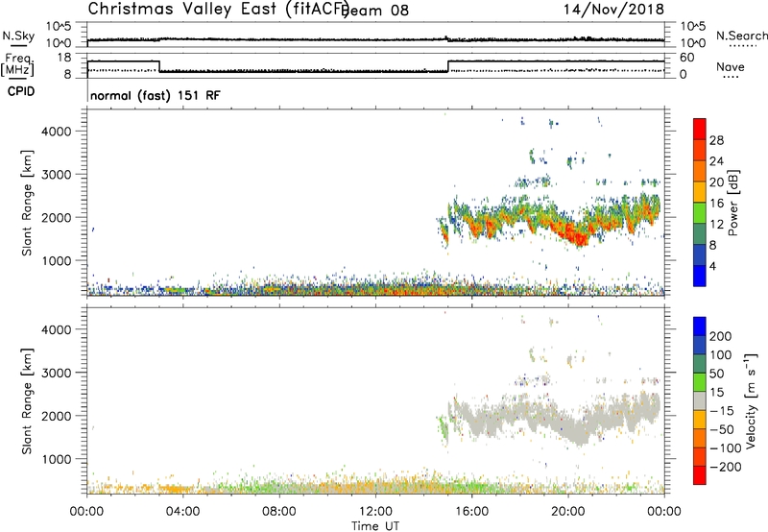This screenshot has width=768, height=532.
Task: Click the 'Beam 08' label
Action: click(375, 11)
